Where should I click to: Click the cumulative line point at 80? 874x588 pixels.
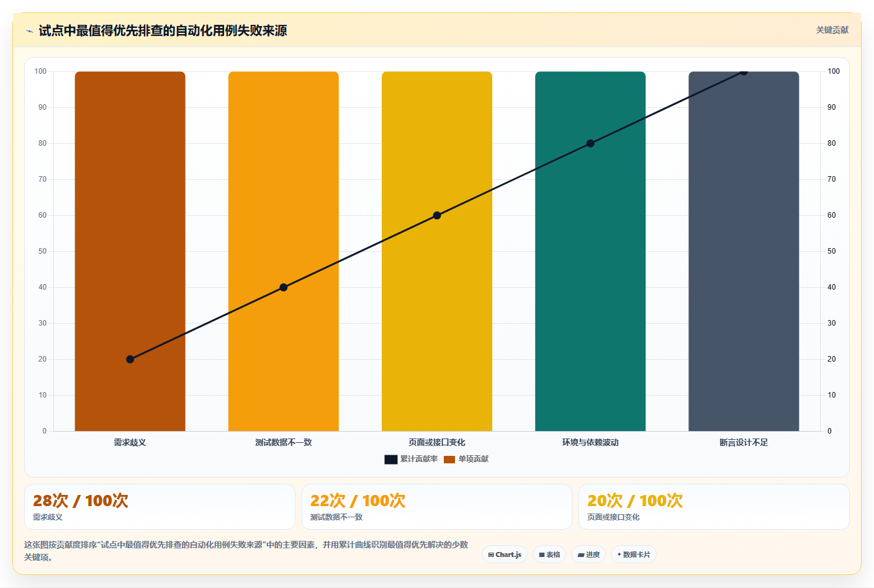[x=590, y=143]
